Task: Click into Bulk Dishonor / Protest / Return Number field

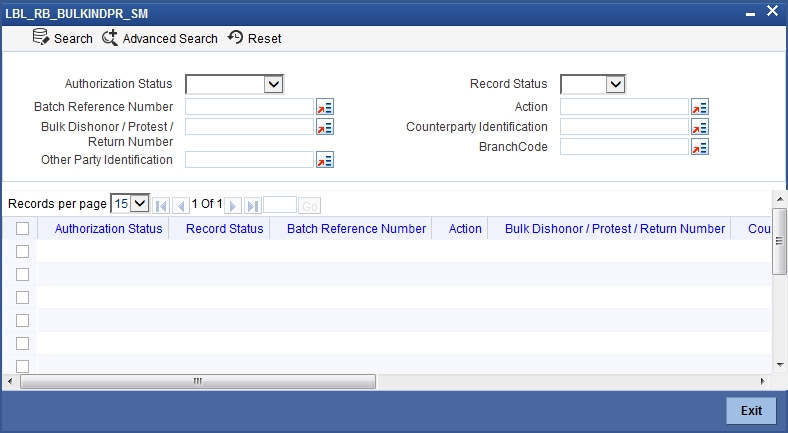Action: click(249, 127)
